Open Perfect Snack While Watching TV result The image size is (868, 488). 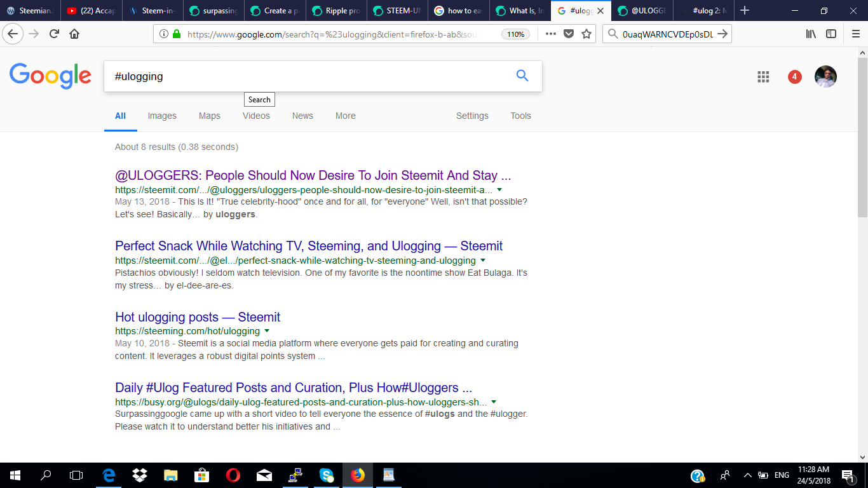coord(309,246)
